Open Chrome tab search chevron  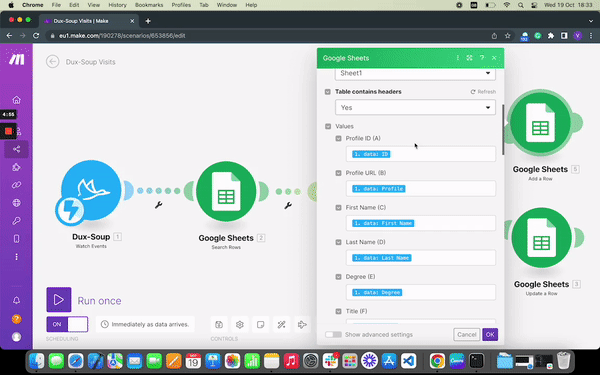point(590,21)
